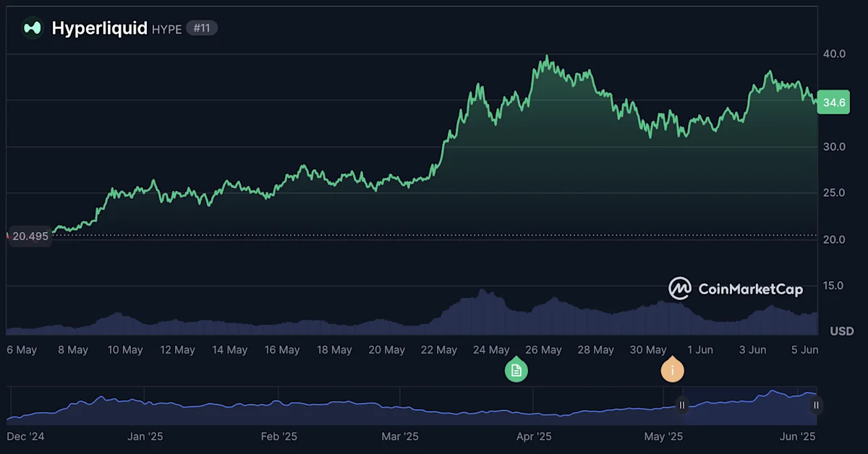Click the 1 Jun date label

pos(700,350)
